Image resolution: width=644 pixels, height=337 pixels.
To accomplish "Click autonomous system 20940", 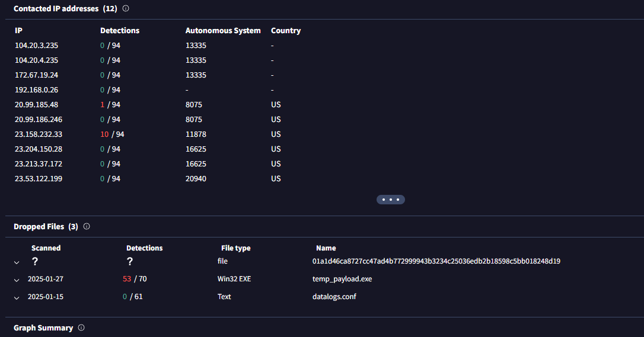I will (196, 178).
